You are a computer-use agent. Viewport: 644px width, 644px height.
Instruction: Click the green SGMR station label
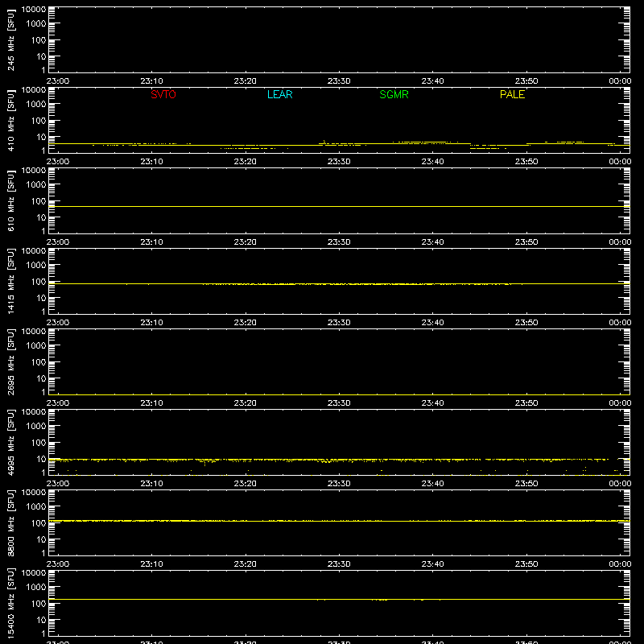tap(394, 94)
